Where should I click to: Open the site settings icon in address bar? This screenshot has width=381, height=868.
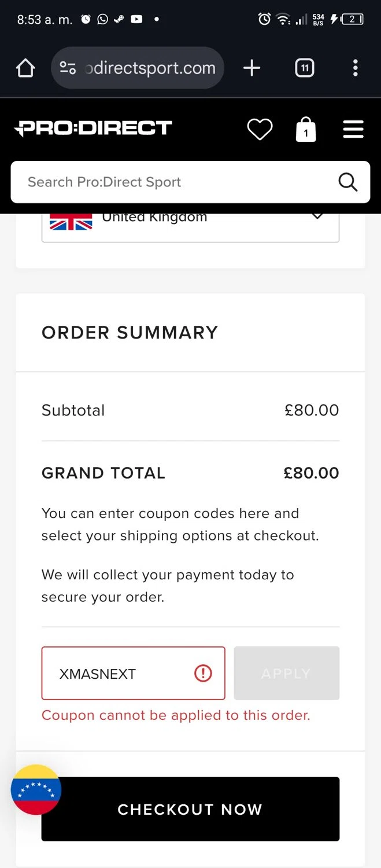pyautogui.click(x=68, y=68)
